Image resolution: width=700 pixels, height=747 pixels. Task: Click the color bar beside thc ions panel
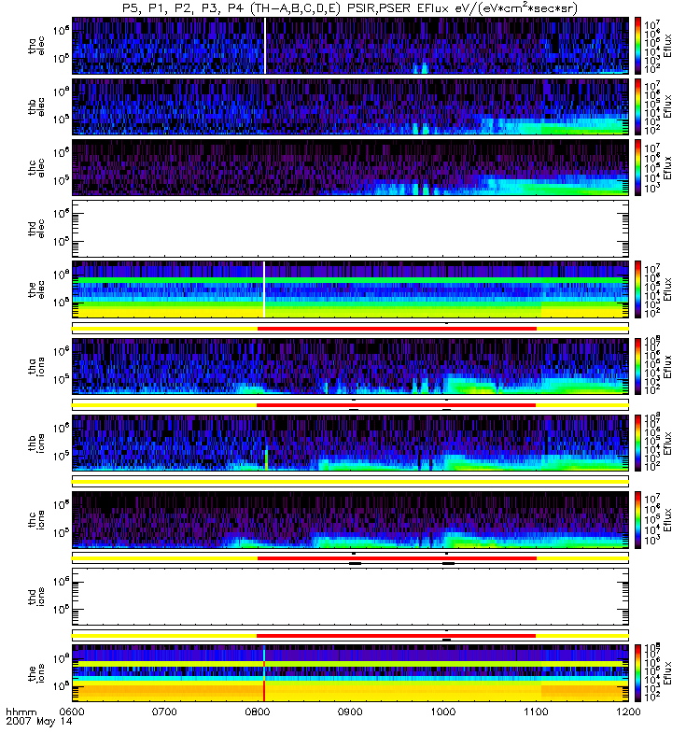tap(637, 520)
